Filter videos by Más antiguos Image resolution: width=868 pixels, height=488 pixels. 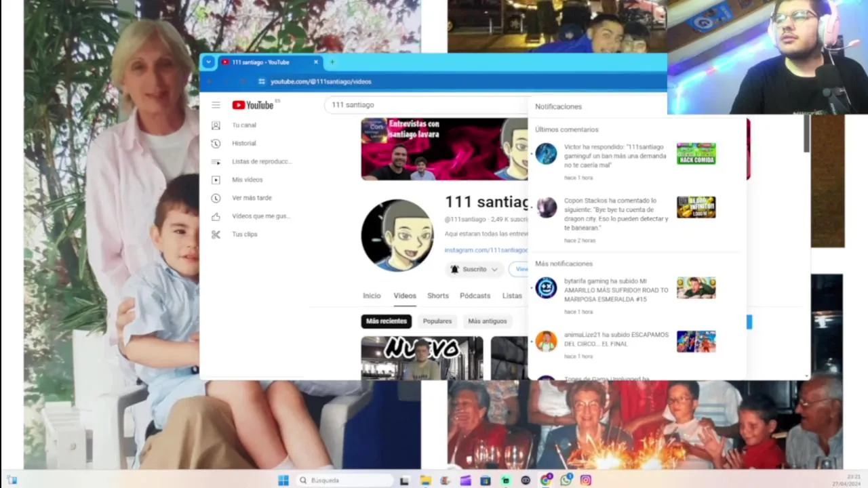click(x=487, y=321)
